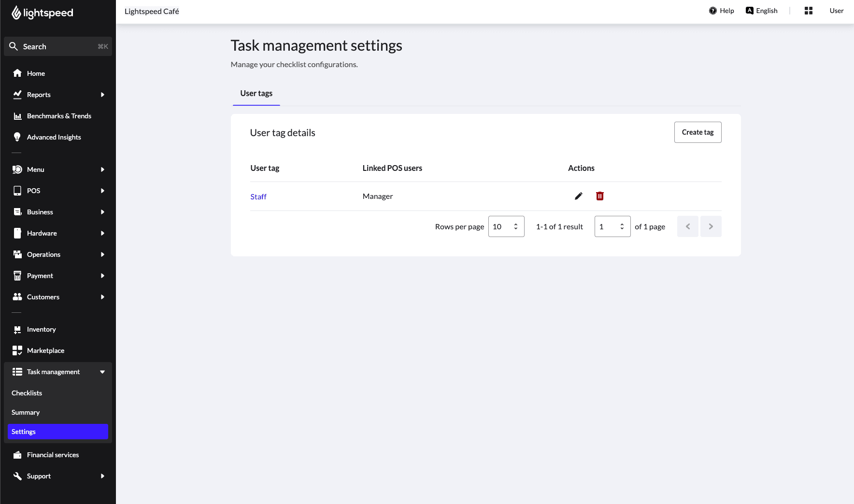Image resolution: width=854 pixels, height=504 pixels.
Task: Expand the Reports menu
Action: [x=102, y=95]
